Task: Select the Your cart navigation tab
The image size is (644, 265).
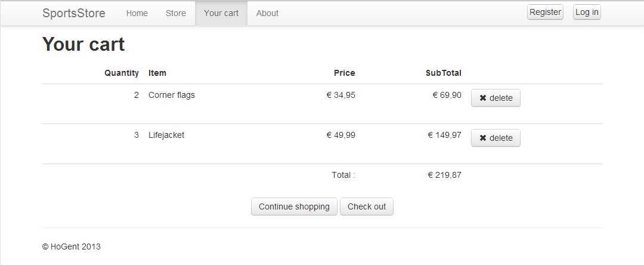Action: [221, 13]
